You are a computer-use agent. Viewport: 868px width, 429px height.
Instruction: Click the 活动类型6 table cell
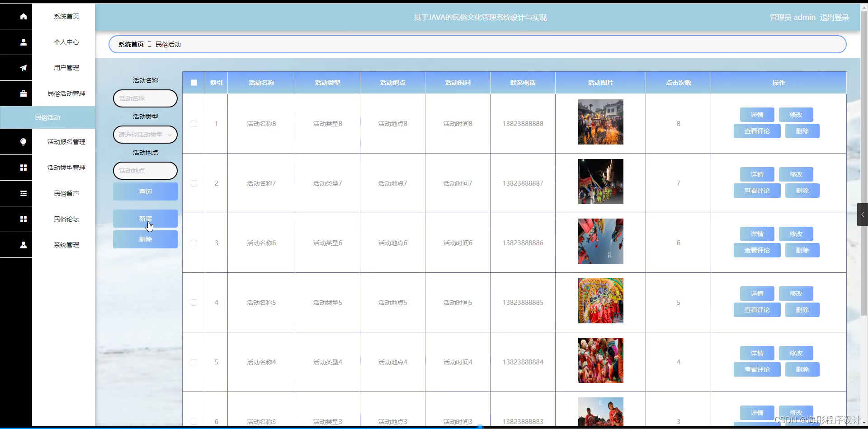(x=328, y=243)
